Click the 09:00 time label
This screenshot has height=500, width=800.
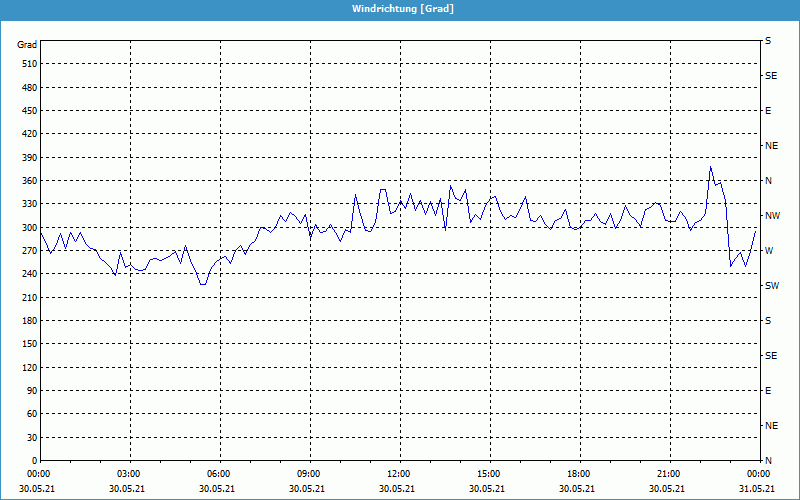point(309,474)
